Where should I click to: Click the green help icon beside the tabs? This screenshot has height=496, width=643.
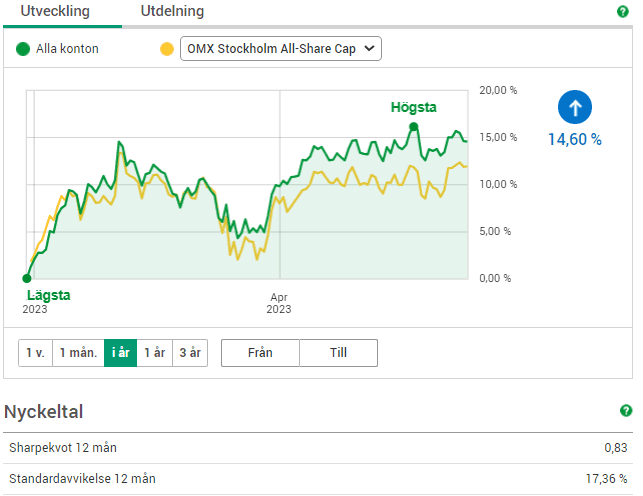(x=623, y=12)
